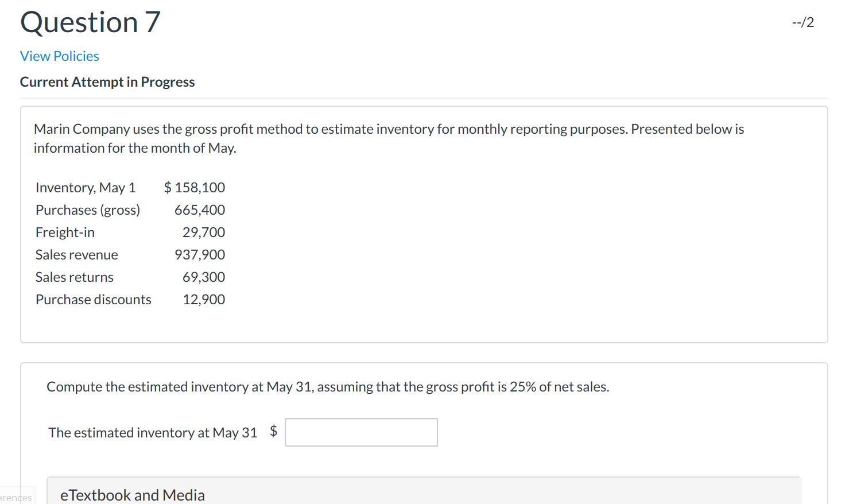Image resolution: width=853 pixels, height=504 pixels.
Task: Click the estimated inventory at May 31 label
Action: 152,432
